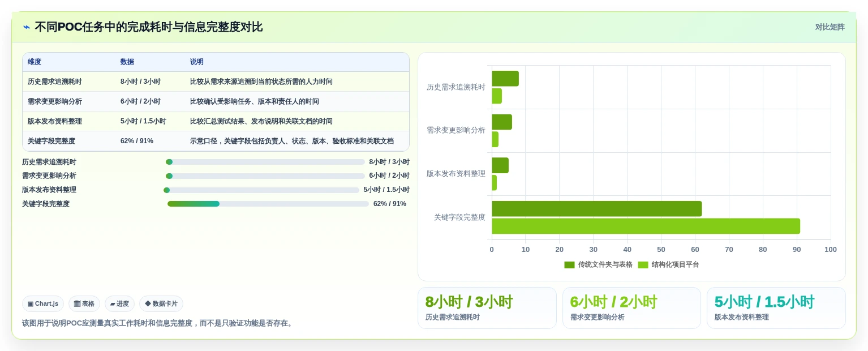Click the lightning icon beside the title
868x351 pixels.
coord(27,27)
